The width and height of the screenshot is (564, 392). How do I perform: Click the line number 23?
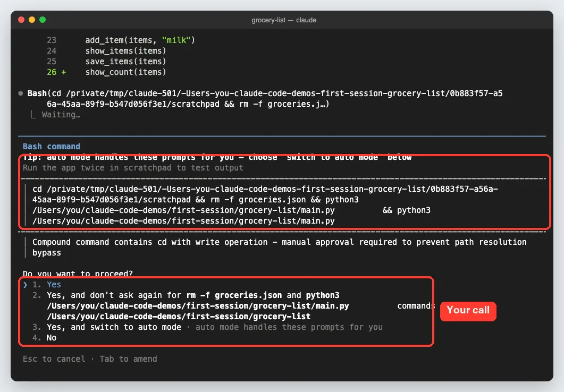(x=52, y=40)
